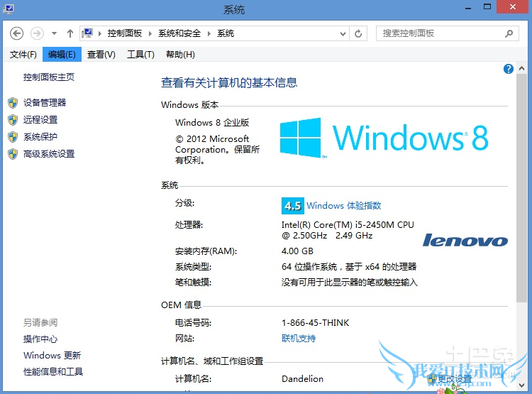
Task: Expand the arrow before 控制面板 breadcrumb
Action: pos(100,33)
